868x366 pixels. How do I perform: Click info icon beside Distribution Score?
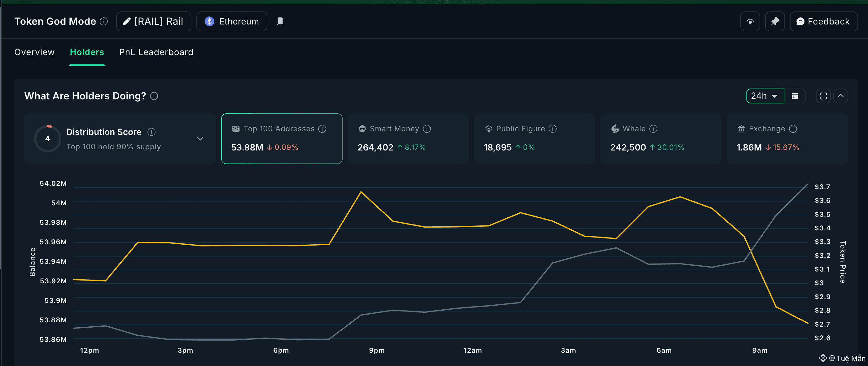point(151,132)
